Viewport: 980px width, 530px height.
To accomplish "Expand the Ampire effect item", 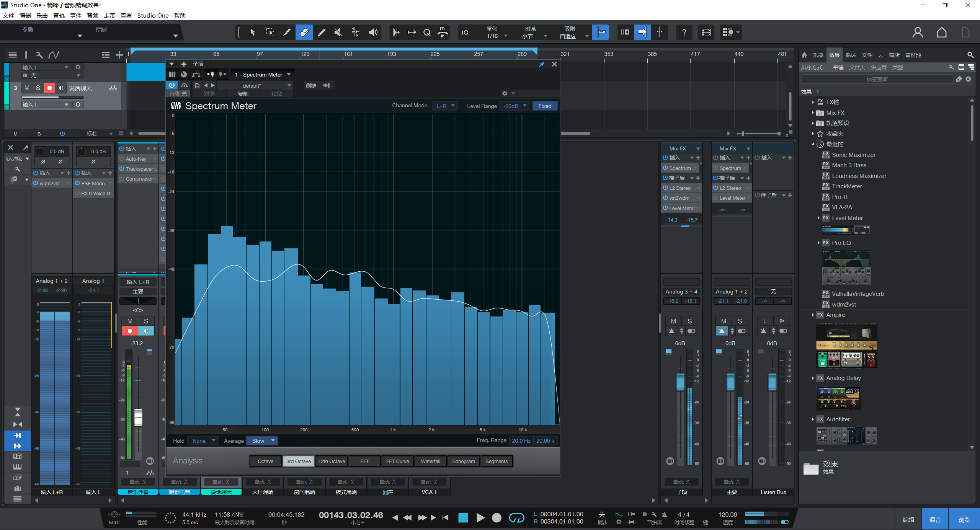I will (x=813, y=315).
